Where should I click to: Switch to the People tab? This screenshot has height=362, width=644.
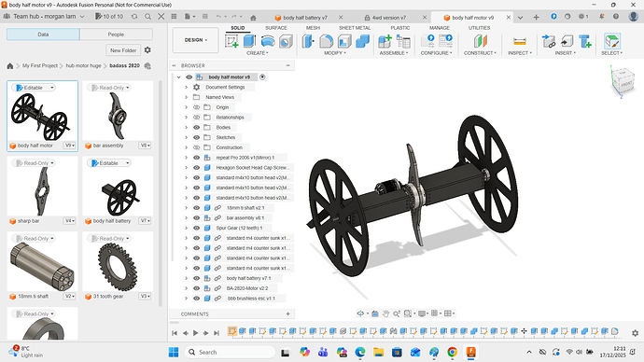point(116,35)
